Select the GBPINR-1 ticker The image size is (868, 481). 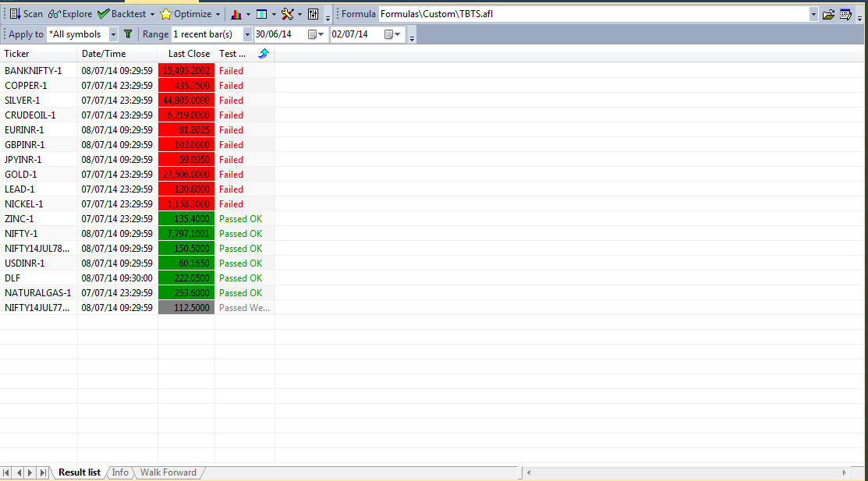coord(24,145)
